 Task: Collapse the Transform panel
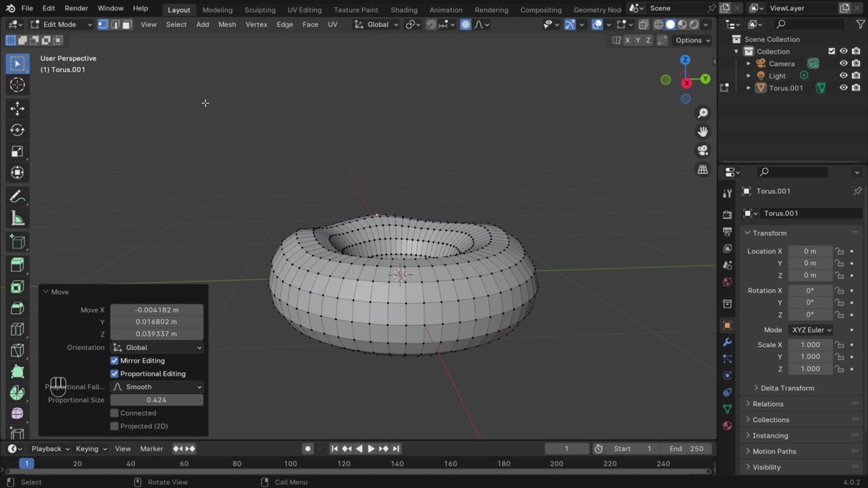[769, 233]
